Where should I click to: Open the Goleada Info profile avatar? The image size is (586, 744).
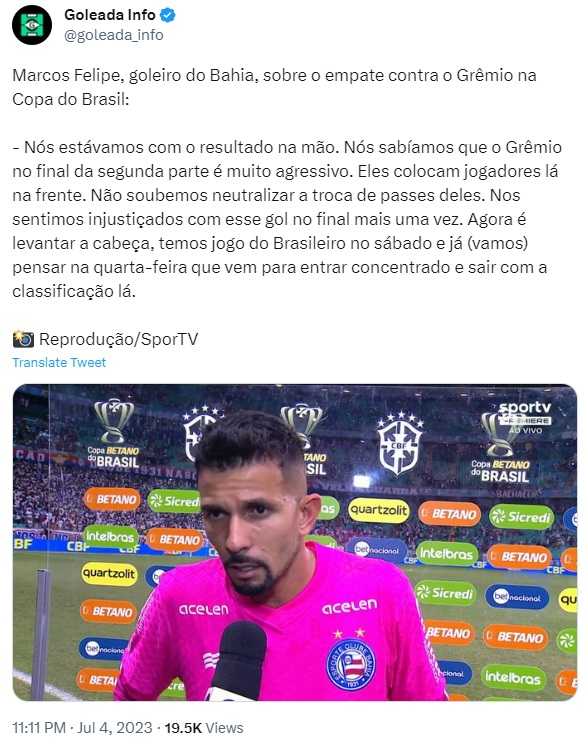(32, 25)
